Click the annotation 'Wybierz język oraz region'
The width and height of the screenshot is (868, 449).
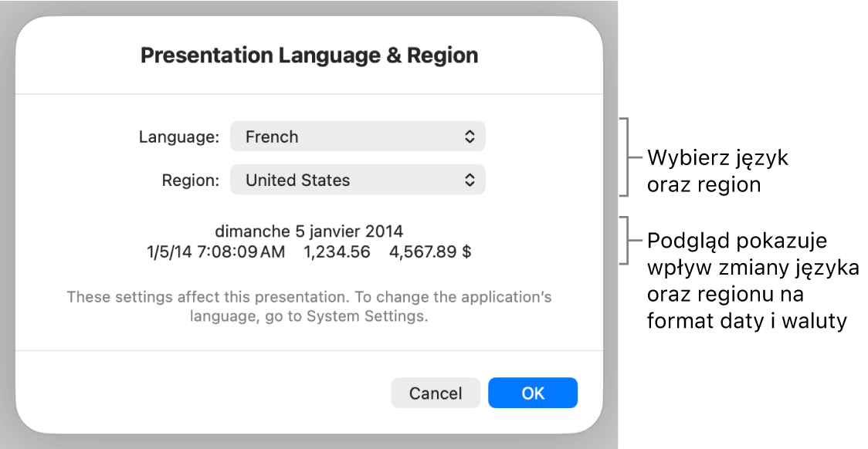point(717,170)
